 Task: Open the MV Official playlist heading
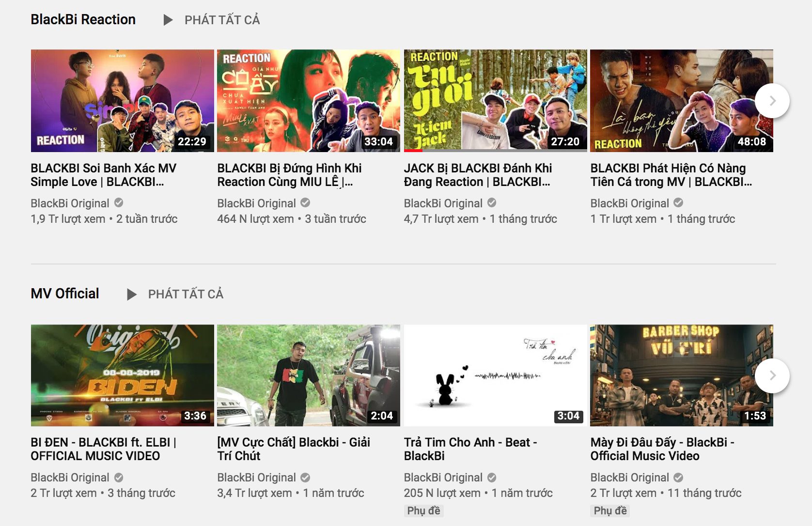65,294
